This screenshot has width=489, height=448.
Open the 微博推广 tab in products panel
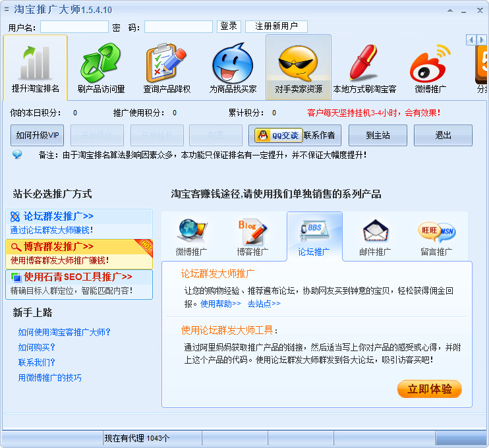[x=191, y=236]
